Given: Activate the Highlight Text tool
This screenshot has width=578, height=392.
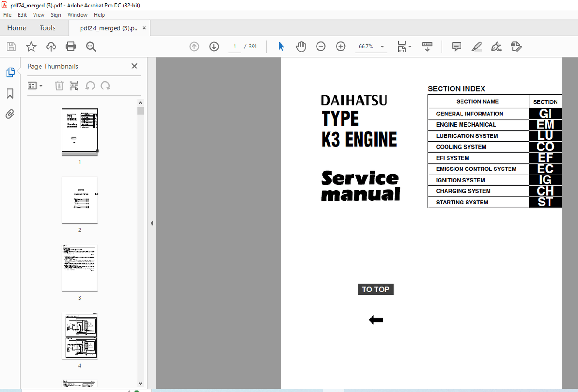Looking at the screenshot, I should click(x=476, y=47).
